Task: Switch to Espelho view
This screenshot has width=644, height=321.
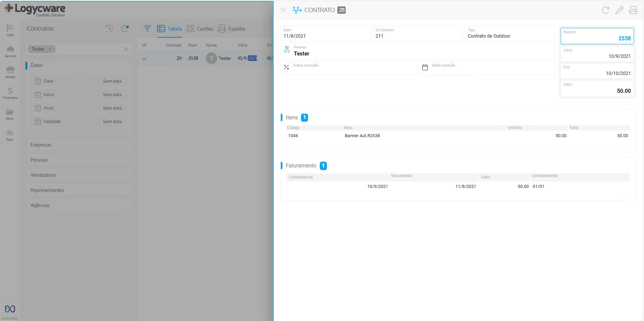Action: click(x=232, y=29)
